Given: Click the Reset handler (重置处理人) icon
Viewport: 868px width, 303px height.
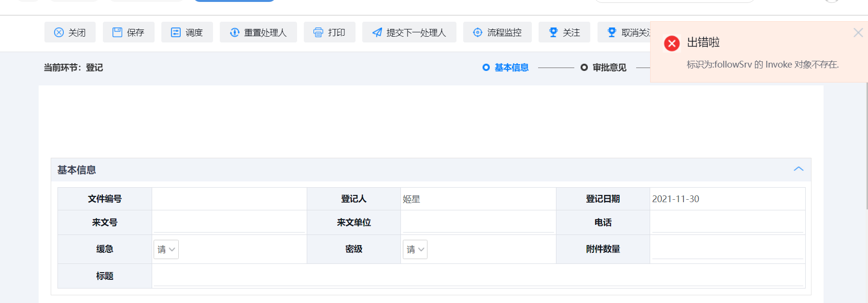Looking at the screenshot, I should (235, 32).
